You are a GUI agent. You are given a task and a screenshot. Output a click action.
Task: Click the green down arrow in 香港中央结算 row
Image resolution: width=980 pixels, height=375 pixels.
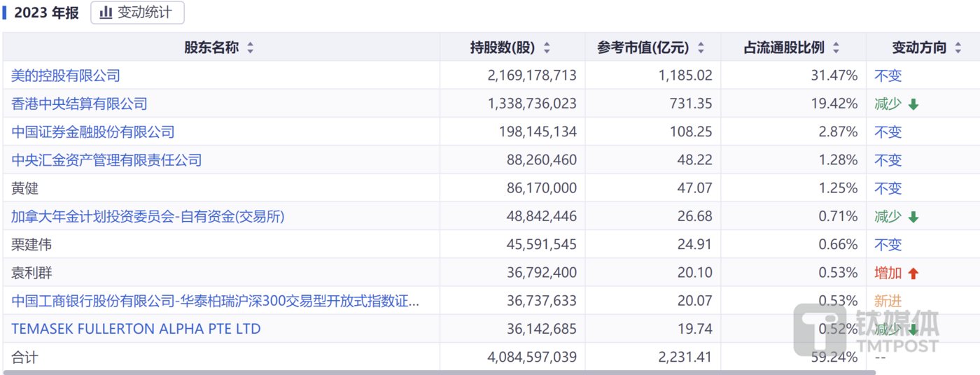click(913, 104)
